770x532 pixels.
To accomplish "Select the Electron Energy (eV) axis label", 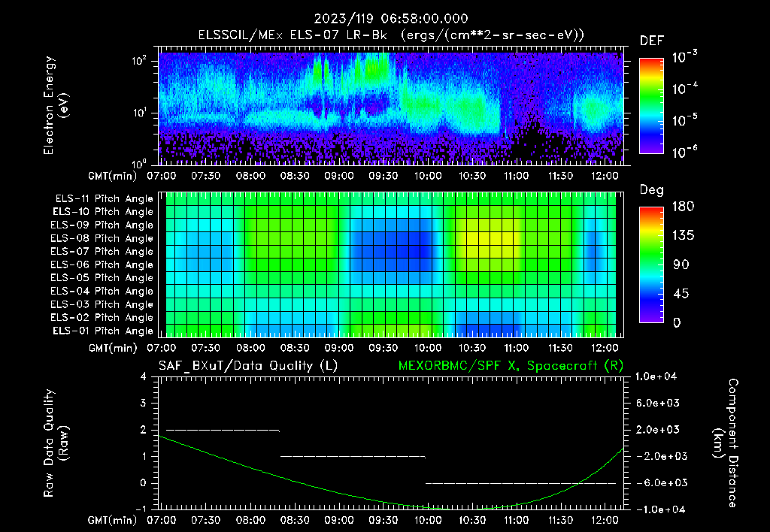I will [56, 105].
